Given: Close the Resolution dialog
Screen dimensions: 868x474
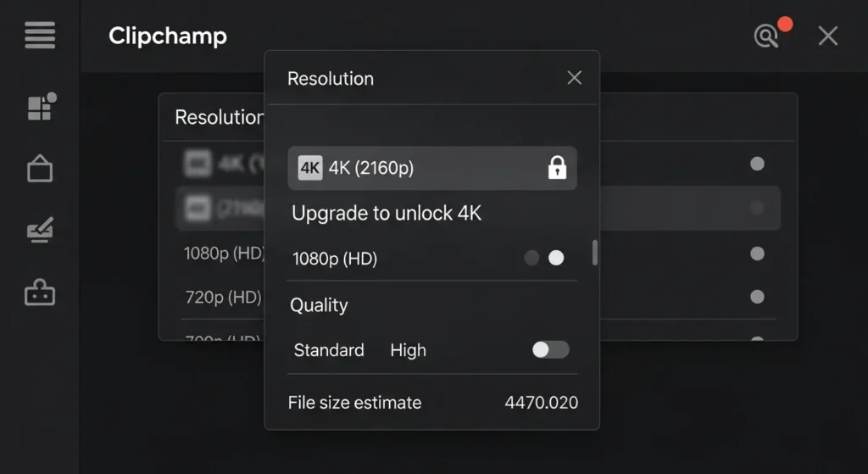Looking at the screenshot, I should click(574, 78).
